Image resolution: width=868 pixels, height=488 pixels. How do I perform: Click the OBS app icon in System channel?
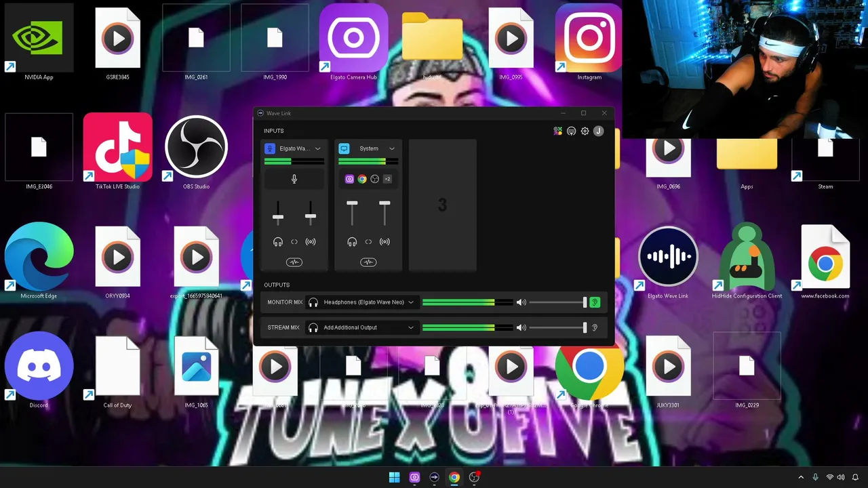374,179
